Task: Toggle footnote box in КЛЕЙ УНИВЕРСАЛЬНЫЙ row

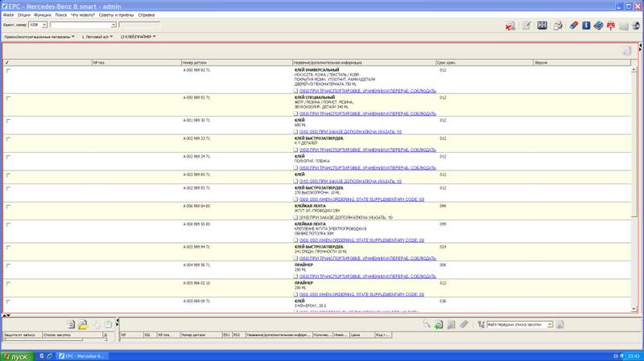Action: pyautogui.click(x=295, y=91)
